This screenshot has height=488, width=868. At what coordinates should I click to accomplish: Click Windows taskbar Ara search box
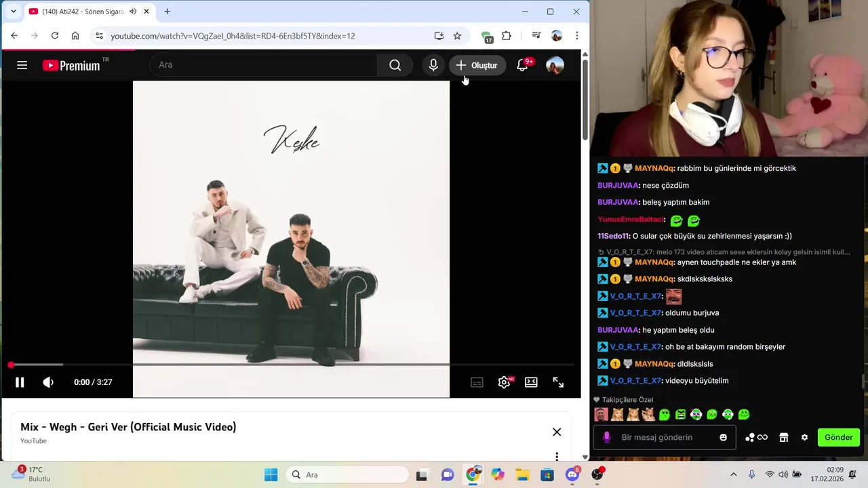(348, 474)
